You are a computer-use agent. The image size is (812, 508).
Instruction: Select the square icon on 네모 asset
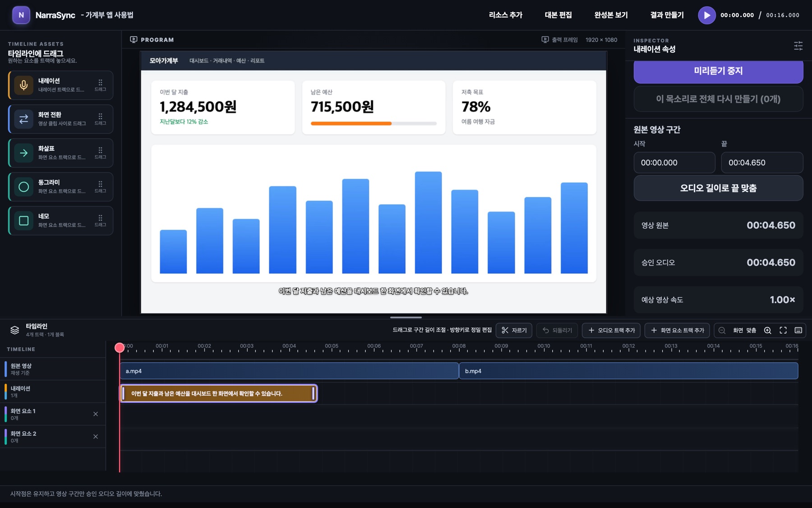[x=24, y=220]
